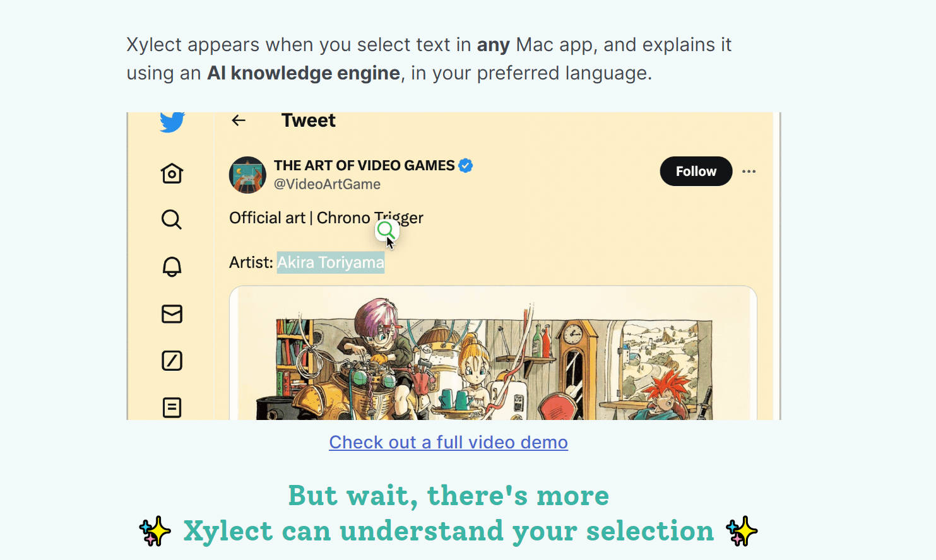Open Search via the magnifying glass icon
This screenshot has width=936, height=560.
[171, 219]
